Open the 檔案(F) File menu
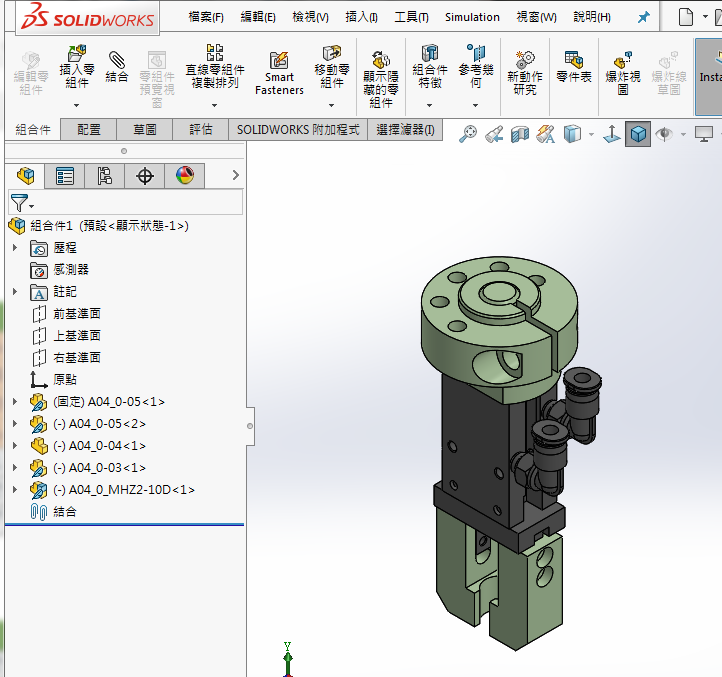This screenshot has width=722, height=677. (206, 17)
